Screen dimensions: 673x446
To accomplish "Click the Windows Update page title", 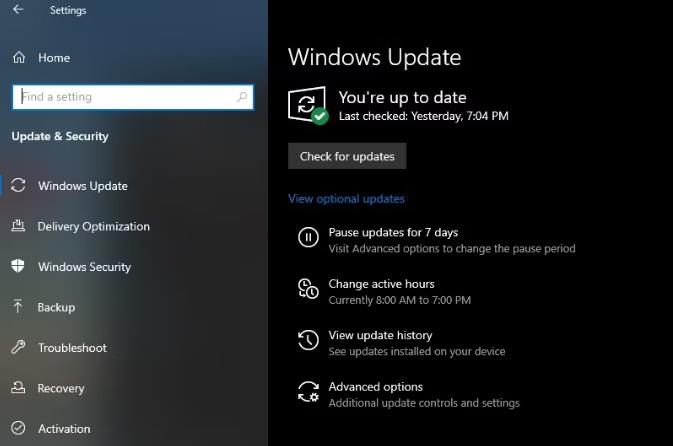I will [374, 58].
